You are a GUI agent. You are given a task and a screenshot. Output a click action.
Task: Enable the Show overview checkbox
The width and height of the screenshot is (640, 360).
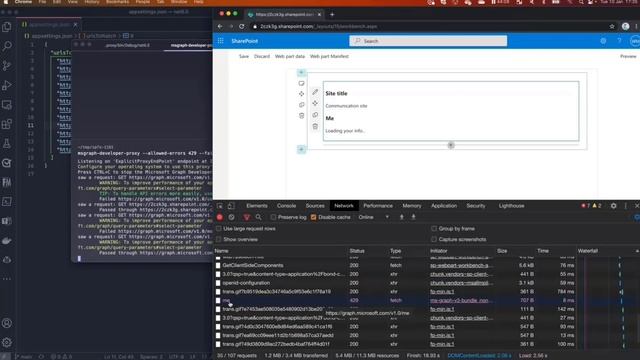(x=219, y=239)
